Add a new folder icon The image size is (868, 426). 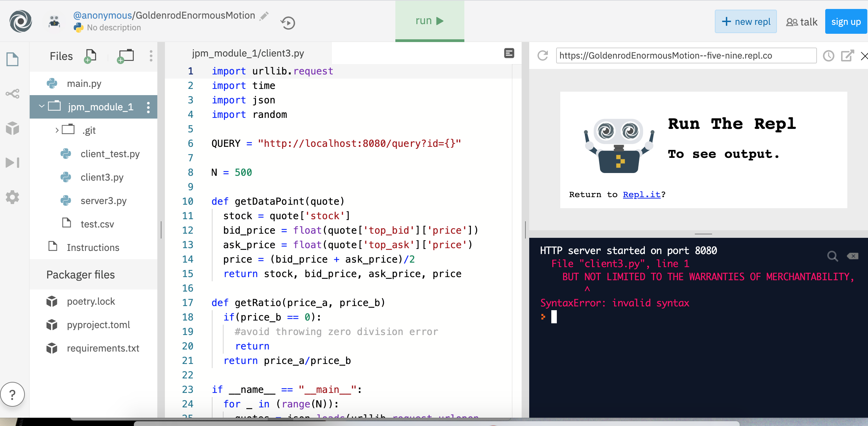[x=125, y=56]
